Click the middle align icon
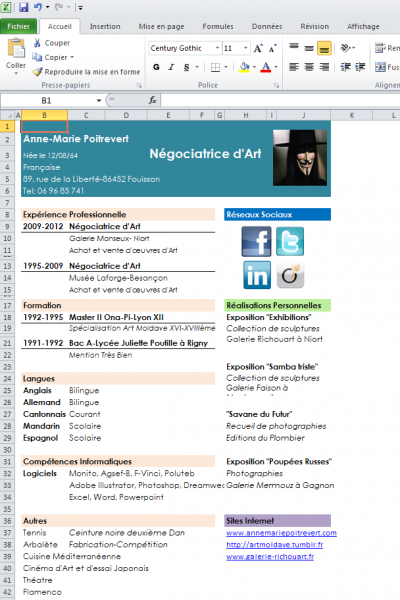 click(309, 48)
